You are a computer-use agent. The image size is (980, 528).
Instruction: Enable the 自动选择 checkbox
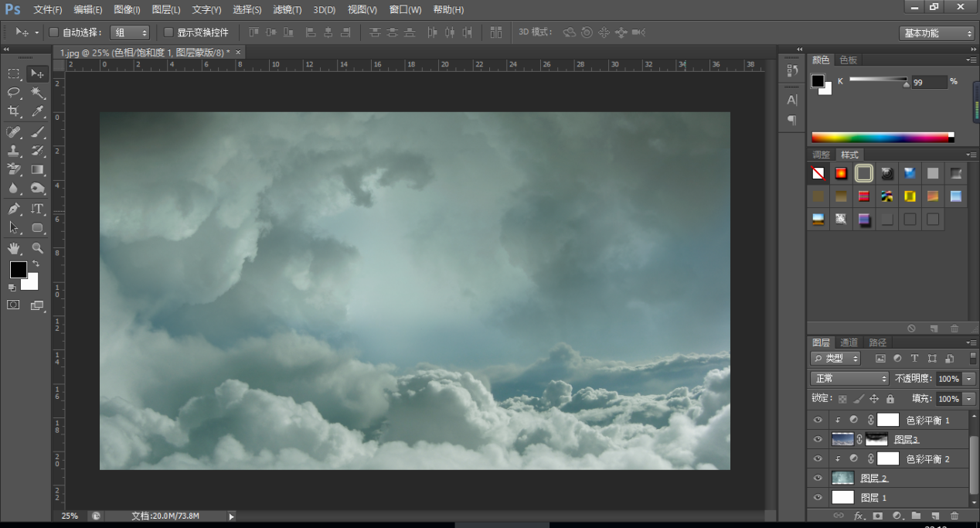54,32
